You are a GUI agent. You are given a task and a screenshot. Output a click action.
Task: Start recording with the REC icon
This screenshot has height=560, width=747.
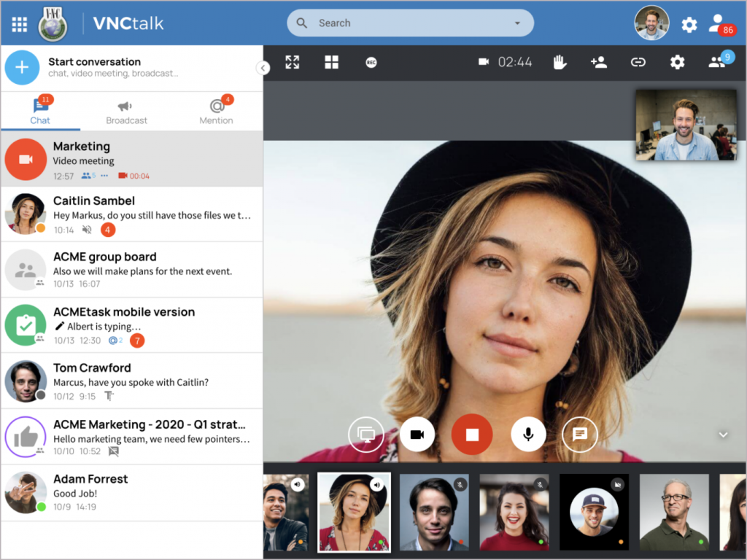click(x=371, y=63)
